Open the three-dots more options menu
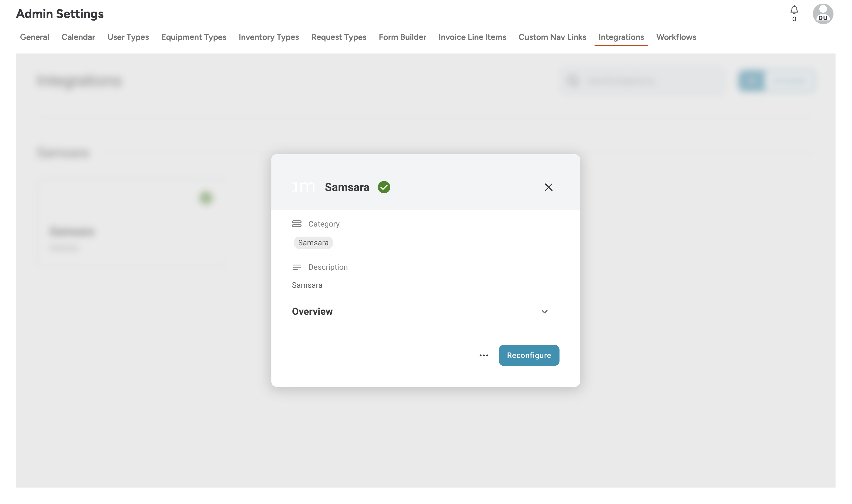 pyautogui.click(x=483, y=355)
